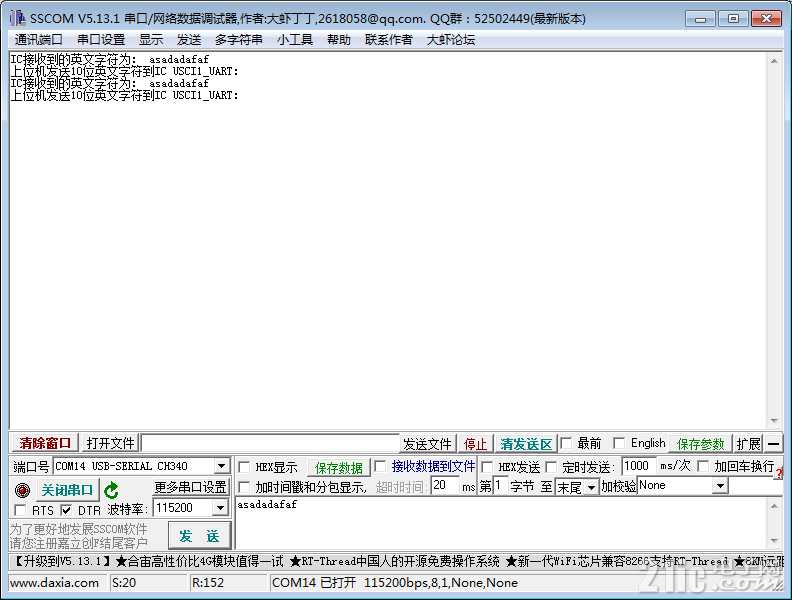Enable 加回车换行 checkbox
This screenshot has width=792, height=600.
[x=703, y=466]
